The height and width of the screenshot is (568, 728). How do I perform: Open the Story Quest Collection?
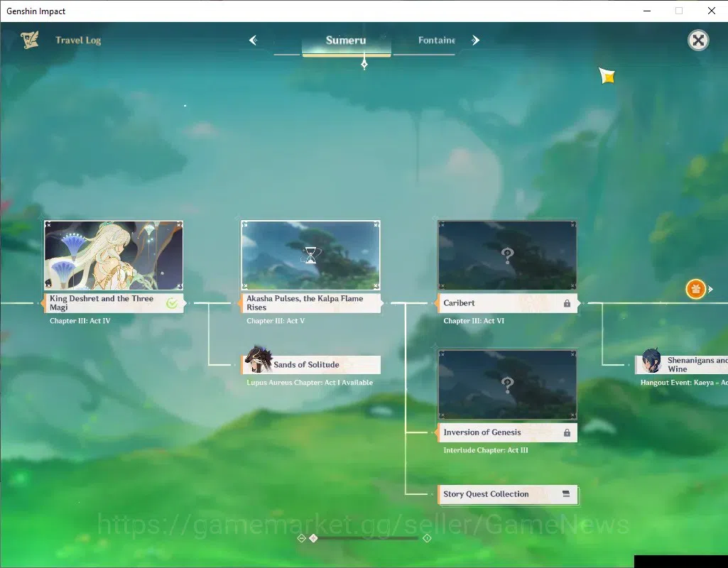[507, 494]
